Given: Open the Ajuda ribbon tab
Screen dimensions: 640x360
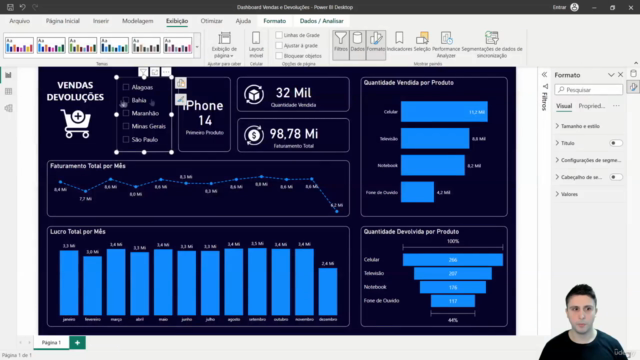Looking at the screenshot, I should coord(243,21).
